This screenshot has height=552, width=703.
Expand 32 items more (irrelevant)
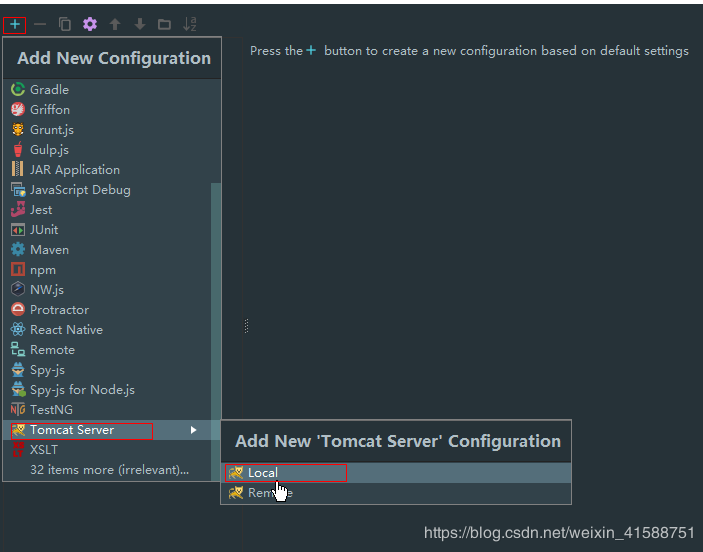tap(109, 470)
